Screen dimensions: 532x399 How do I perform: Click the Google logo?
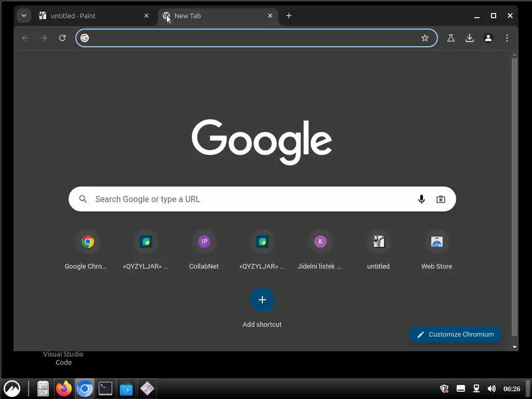(x=262, y=142)
